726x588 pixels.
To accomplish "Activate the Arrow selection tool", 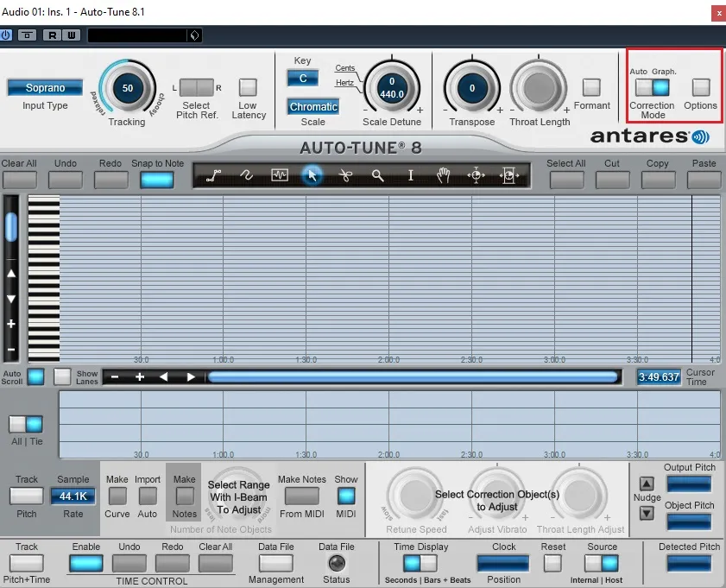I will tap(312, 175).
